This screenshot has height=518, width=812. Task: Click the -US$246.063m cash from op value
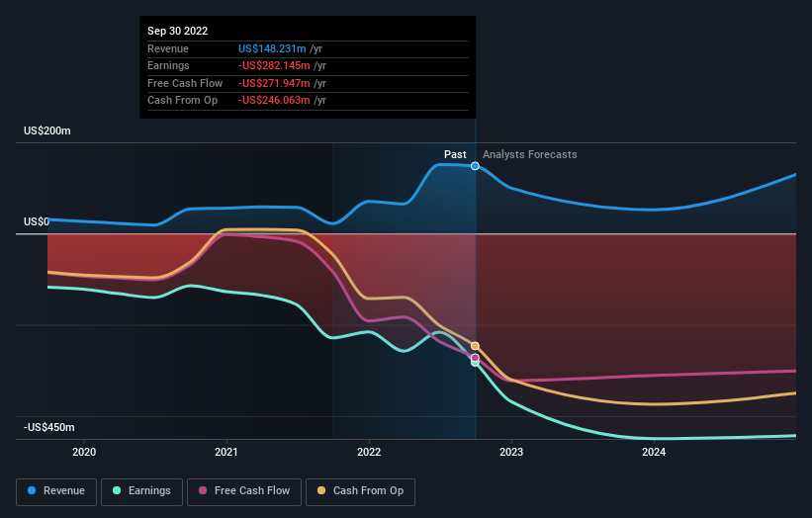274,101
